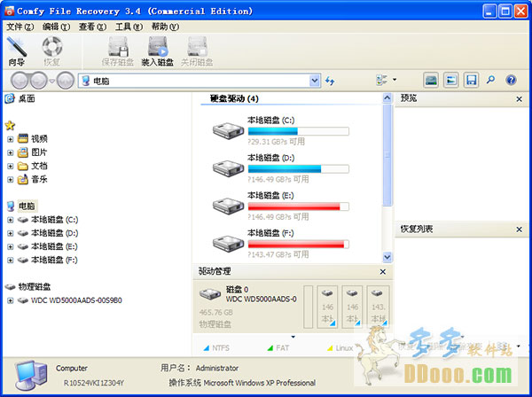Click the D: drive usage bar
This screenshot has height=397, width=532.
[299, 169]
